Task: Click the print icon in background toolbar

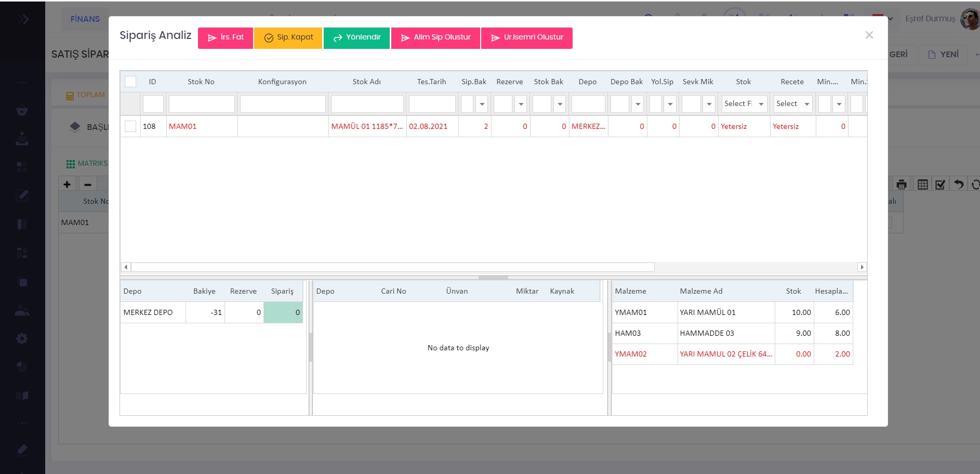Action: pyautogui.click(x=902, y=185)
